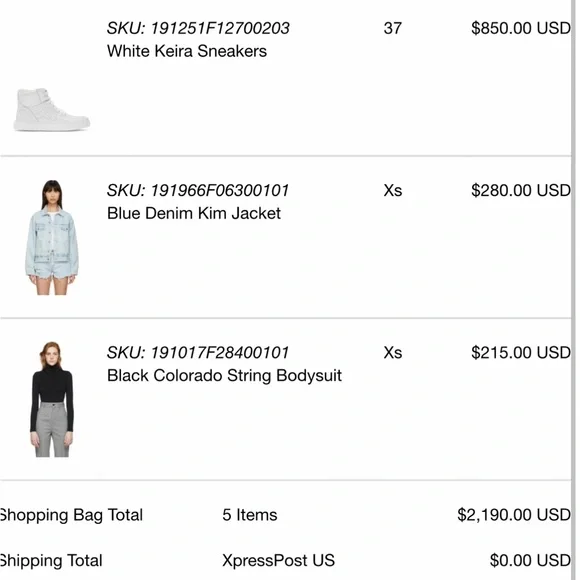Click the $215.00 USD bodysuit price
The image size is (580, 580).
[x=521, y=353]
